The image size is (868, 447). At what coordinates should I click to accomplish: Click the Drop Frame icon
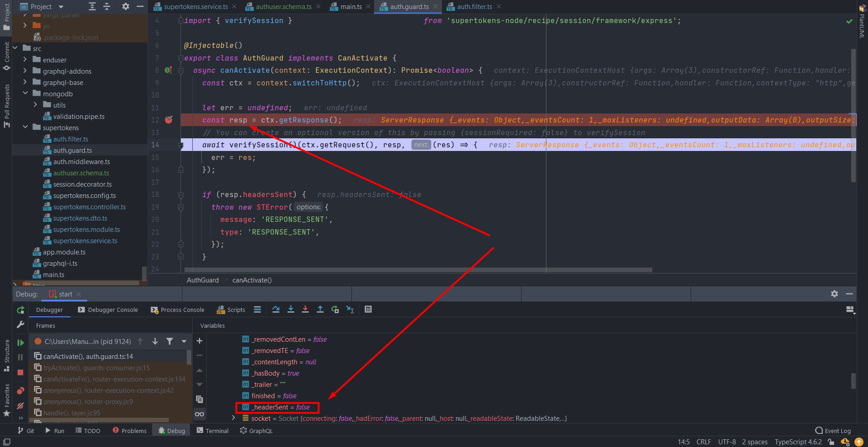[335, 310]
